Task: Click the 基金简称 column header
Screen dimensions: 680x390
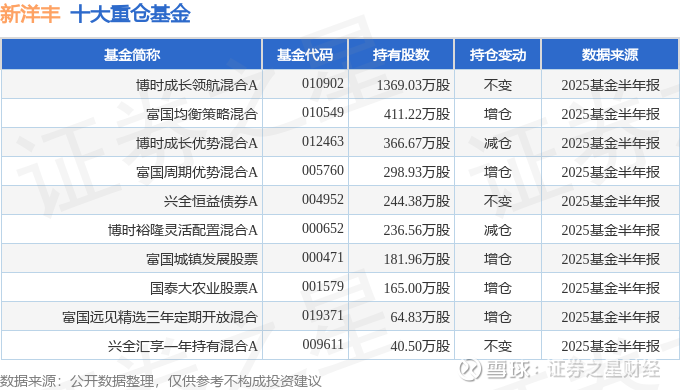Action: [132, 55]
